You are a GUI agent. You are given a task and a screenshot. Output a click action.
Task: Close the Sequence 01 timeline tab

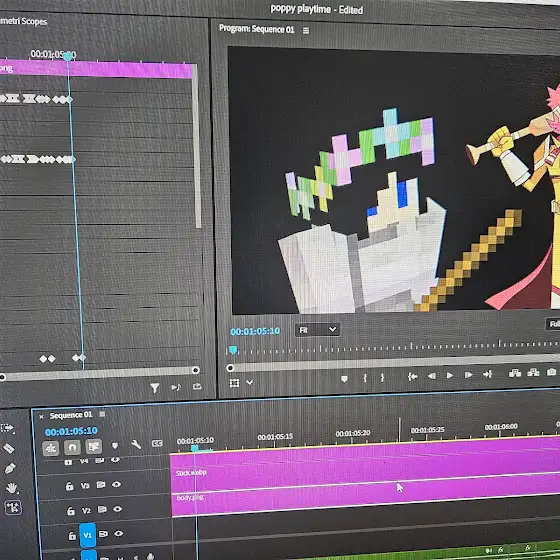[x=41, y=416]
